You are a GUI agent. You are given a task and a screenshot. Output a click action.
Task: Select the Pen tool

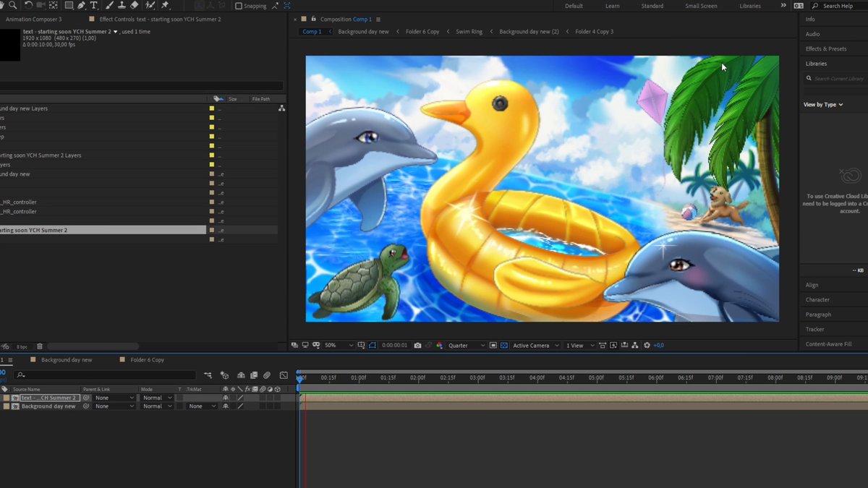point(82,5)
